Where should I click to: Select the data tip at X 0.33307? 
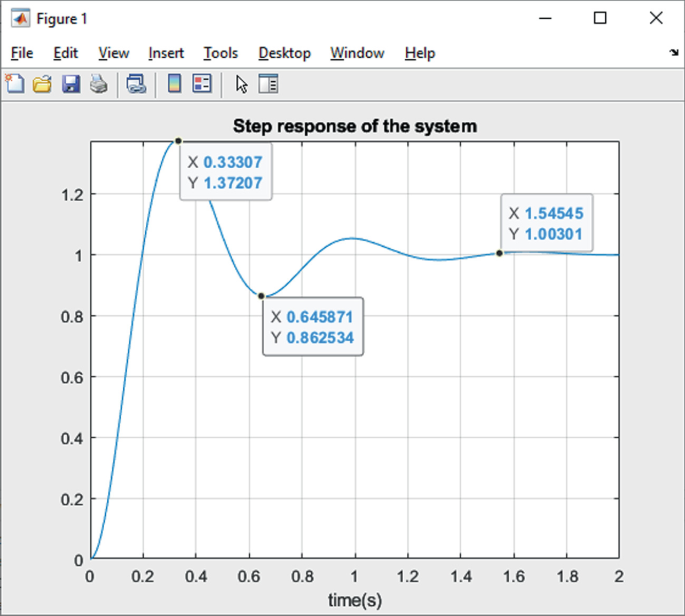click(x=226, y=172)
